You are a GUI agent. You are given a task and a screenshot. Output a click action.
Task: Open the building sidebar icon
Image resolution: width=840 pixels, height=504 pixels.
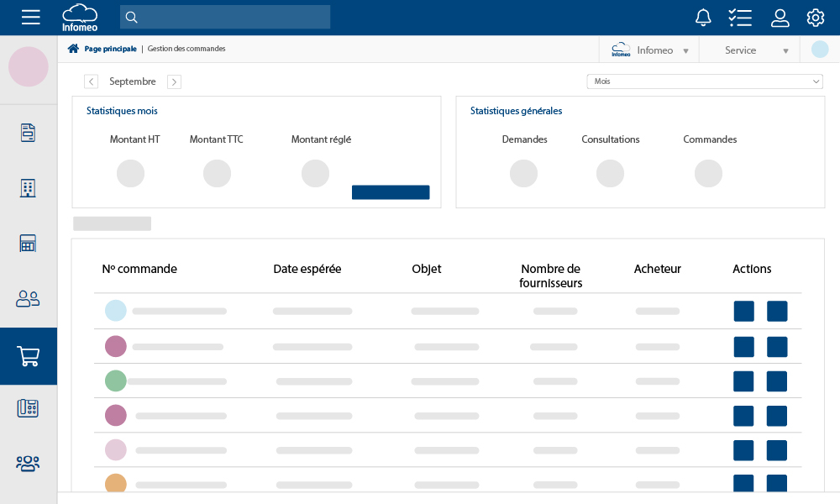click(29, 188)
